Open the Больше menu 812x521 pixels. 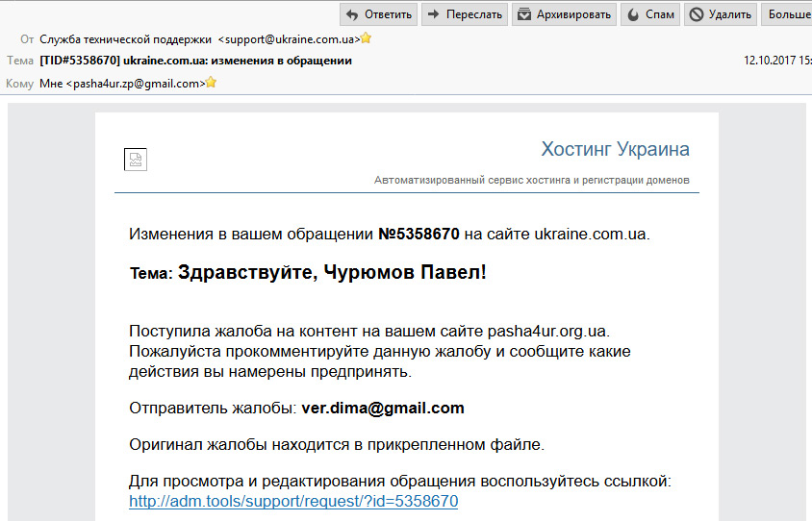787,14
